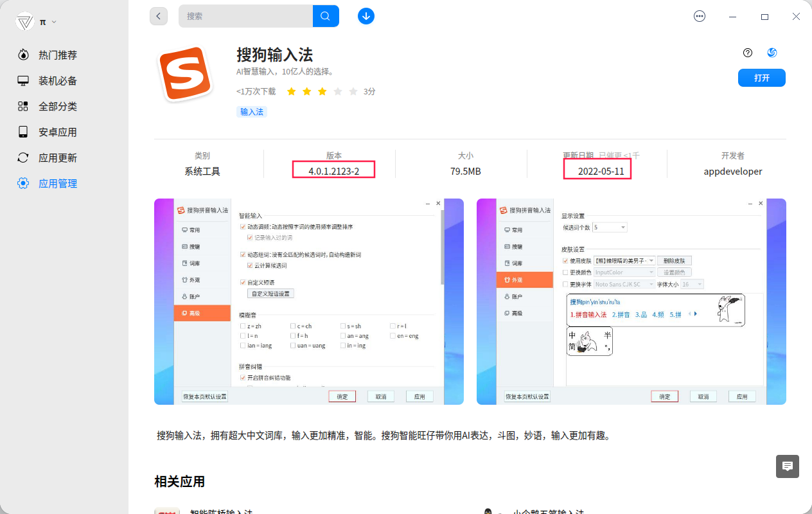Click 打开 to launch 搜狗输入法
Image resolution: width=812 pixels, height=514 pixels.
[761, 77]
